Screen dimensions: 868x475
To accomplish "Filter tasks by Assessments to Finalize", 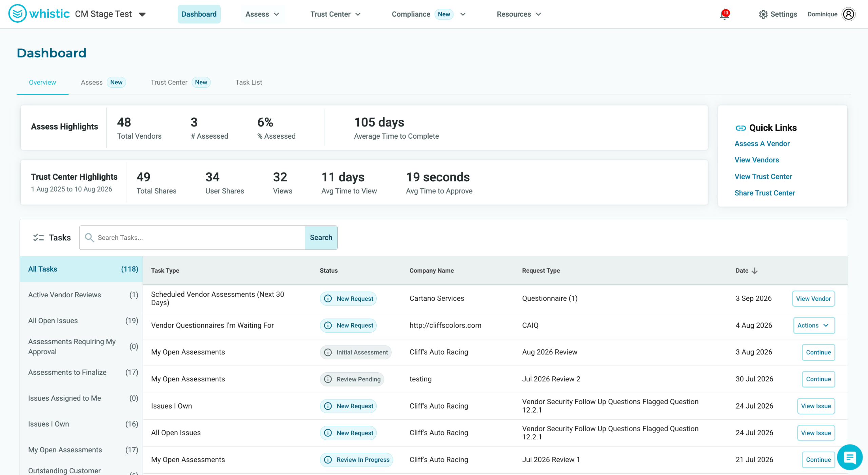I will point(81,372).
